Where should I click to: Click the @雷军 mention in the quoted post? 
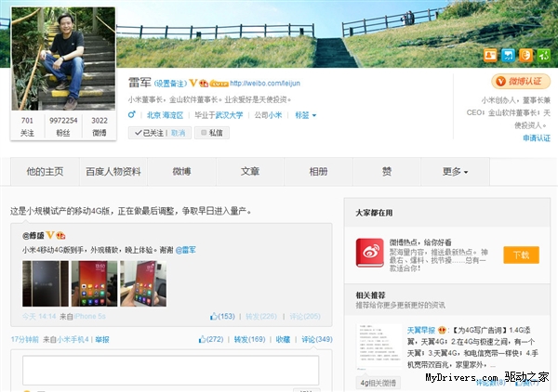tap(186, 250)
